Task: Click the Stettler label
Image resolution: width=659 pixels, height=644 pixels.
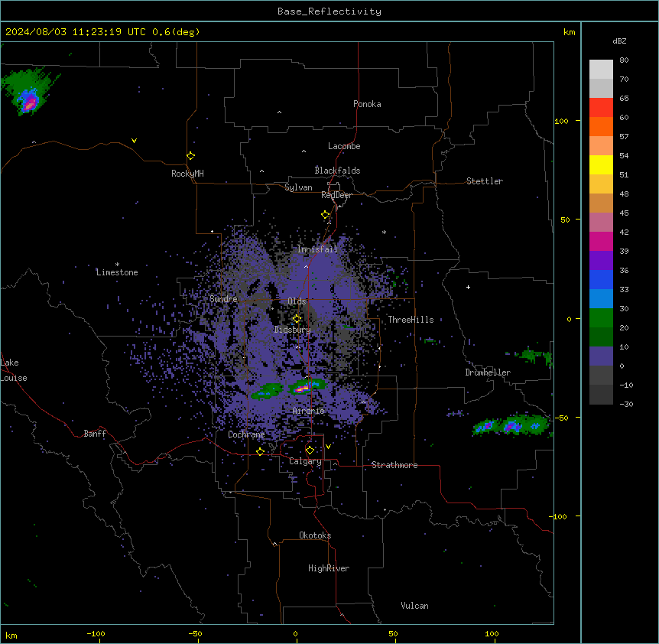Action: [x=485, y=181]
